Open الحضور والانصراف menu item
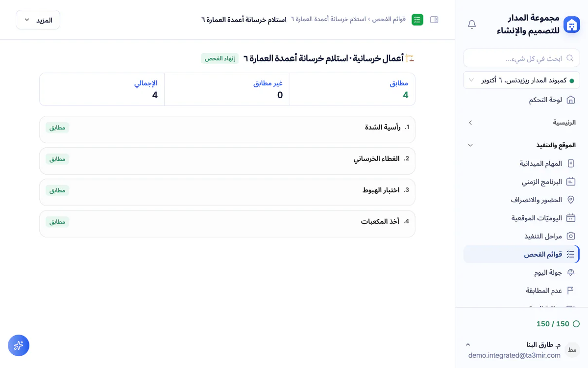The width and height of the screenshot is (588, 368). pyautogui.click(x=521, y=200)
